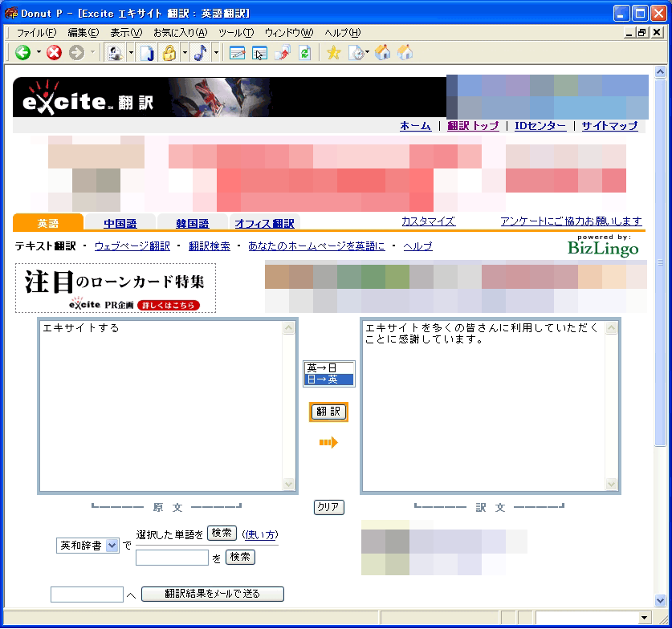Click the document with blue J icon

147,53
